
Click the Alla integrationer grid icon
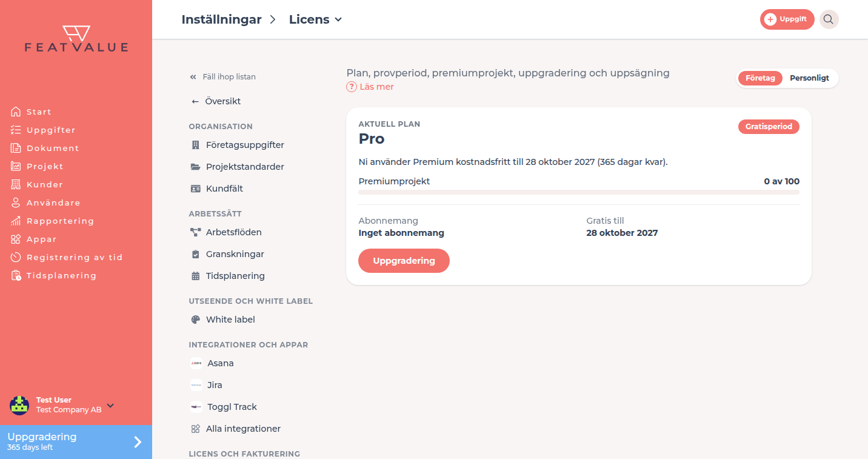(195, 429)
